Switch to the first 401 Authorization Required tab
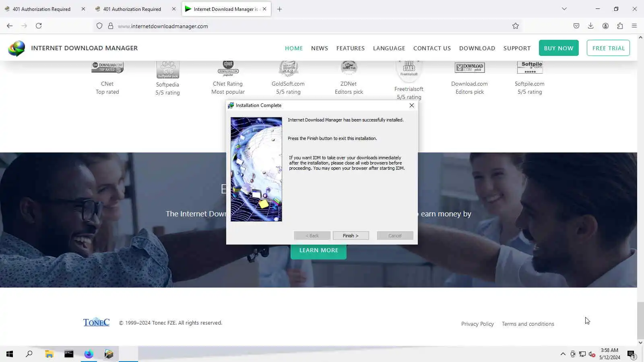The image size is (644, 362). 41,9
